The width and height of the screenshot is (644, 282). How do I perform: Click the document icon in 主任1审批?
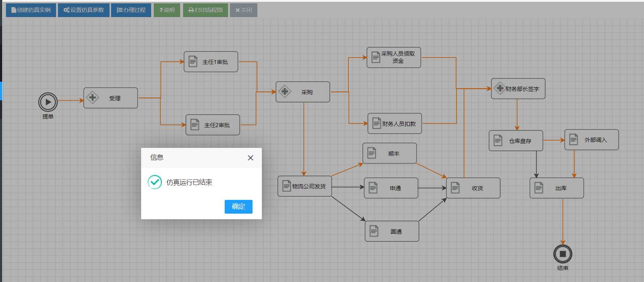(x=193, y=61)
